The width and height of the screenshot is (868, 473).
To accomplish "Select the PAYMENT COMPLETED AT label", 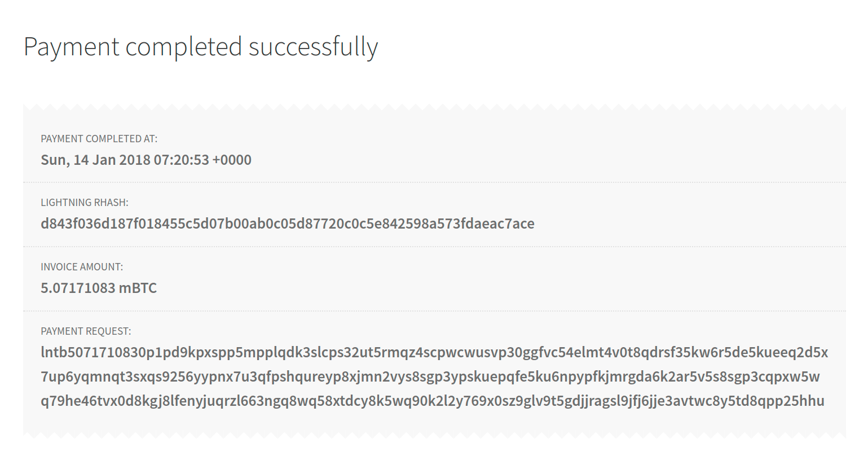I will pyautogui.click(x=99, y=139).
